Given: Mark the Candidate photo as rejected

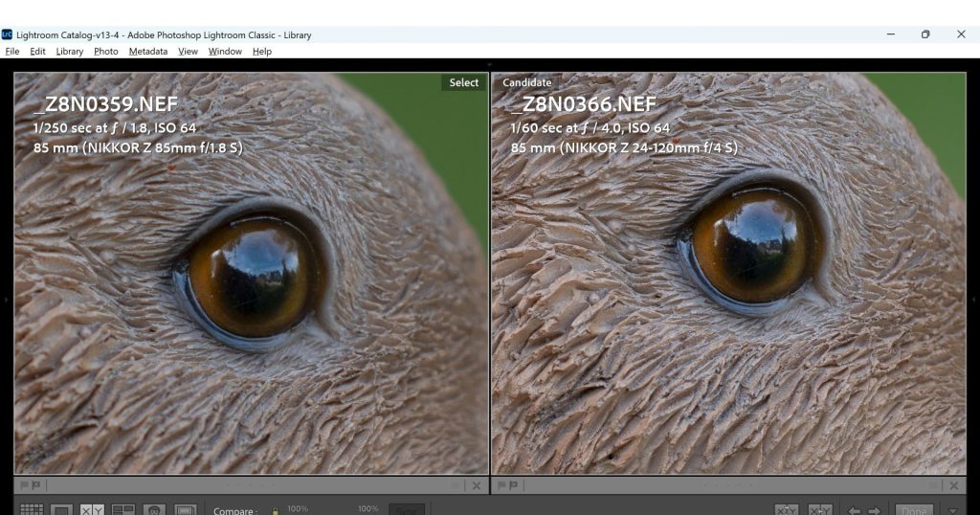Looking at the screenshot, I should pyautogui.click(x=514, y=485).
